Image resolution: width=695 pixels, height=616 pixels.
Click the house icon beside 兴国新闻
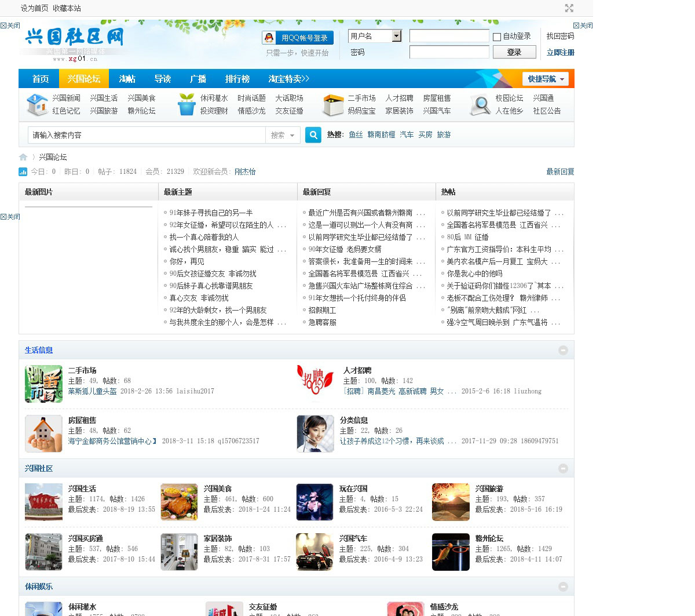(37, 105)
